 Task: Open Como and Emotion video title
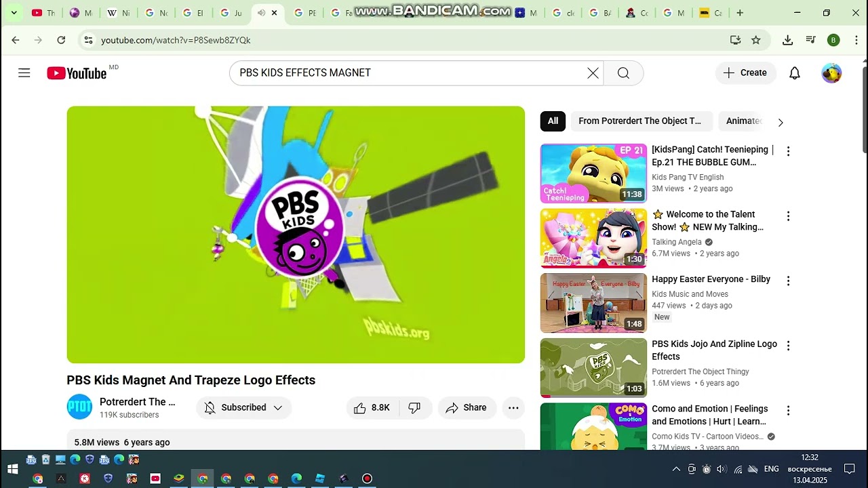[710, 415]
